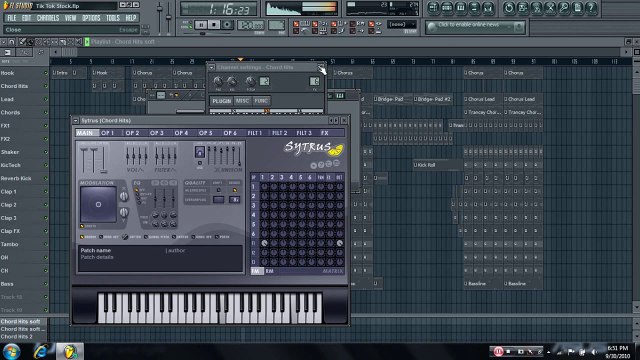Open the Channel settings window menu arrow
This screenshot has width=640, height=360.
[212, 67]
